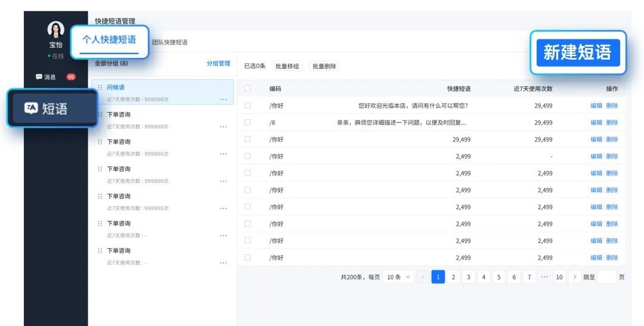Click the 操作 column header

612,89
